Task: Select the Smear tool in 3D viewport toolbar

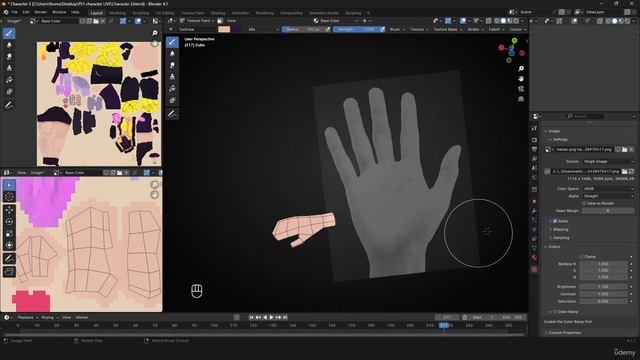Action: (172, 65)
